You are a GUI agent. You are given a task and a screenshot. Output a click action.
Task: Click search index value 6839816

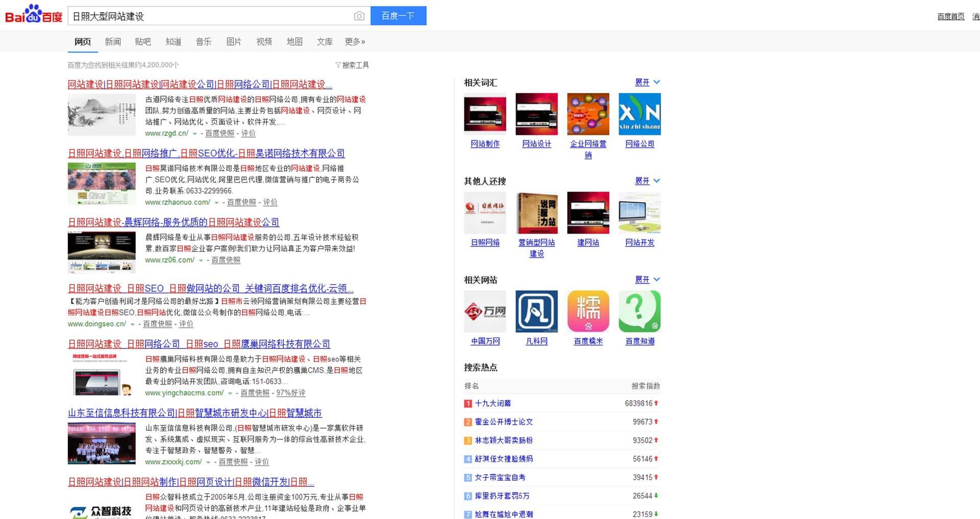click(x=639, y=404)
